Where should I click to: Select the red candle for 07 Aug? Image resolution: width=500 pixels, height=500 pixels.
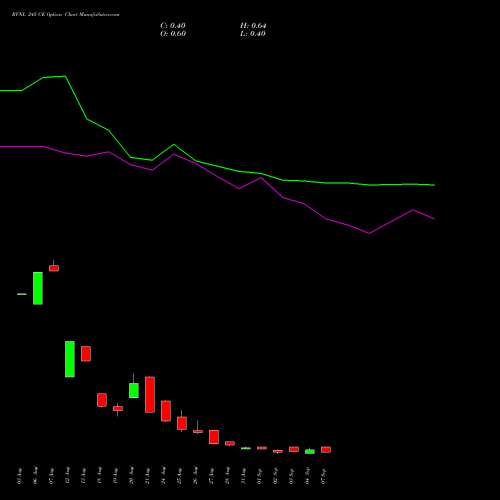[x=54, y=268]
